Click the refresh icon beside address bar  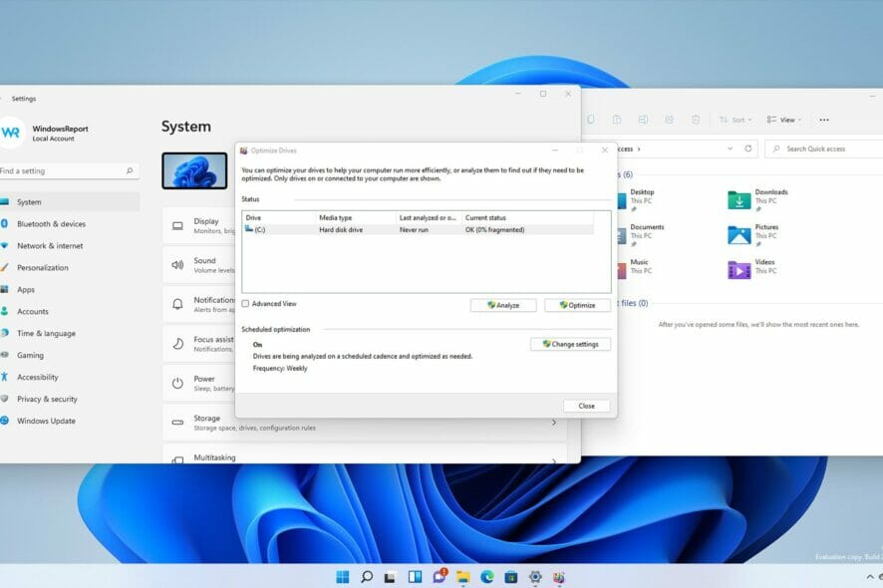click(x=748, y=148)
